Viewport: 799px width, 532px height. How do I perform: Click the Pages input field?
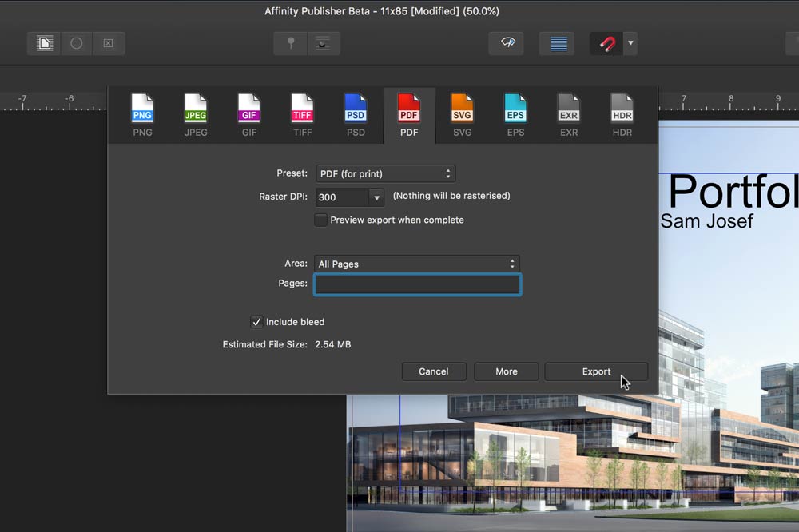pyautogui.click(x=417, y=284)
